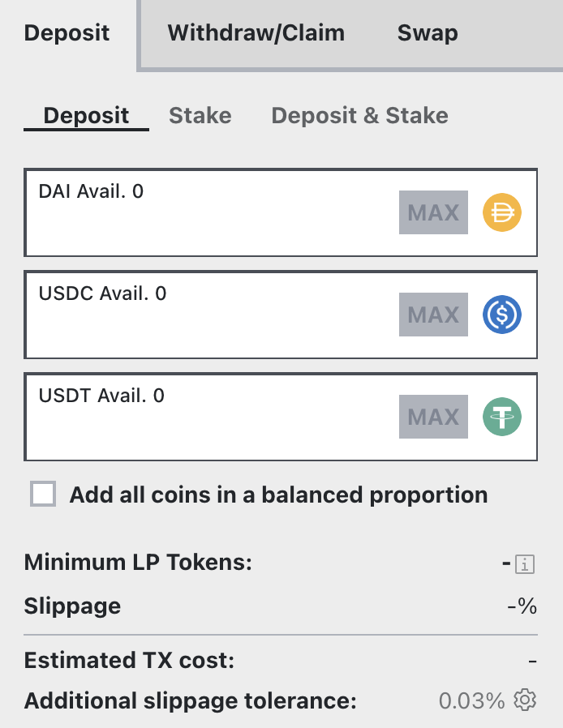Click the DAI token icon
The image size is (563, 728).
(502, 213)
